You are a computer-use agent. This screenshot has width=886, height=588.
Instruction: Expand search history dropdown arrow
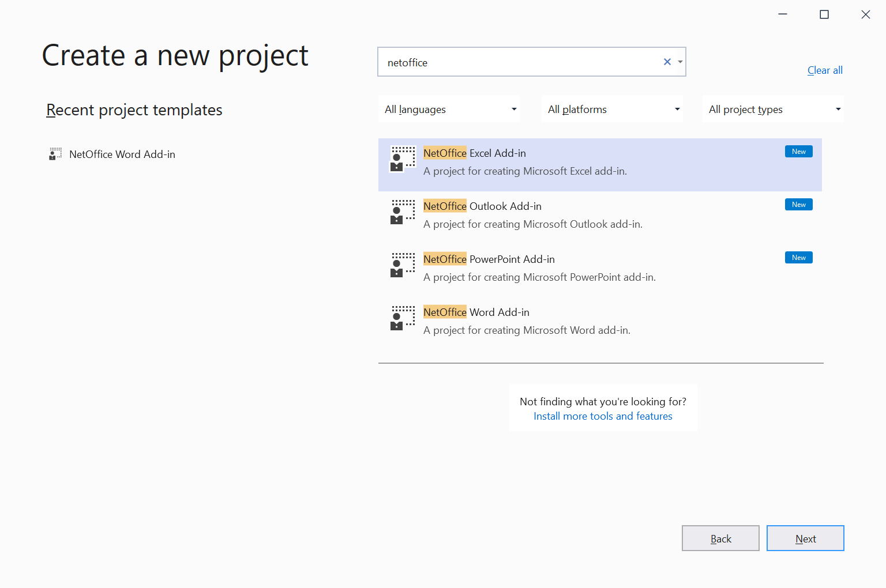click(x=680, y=62)
